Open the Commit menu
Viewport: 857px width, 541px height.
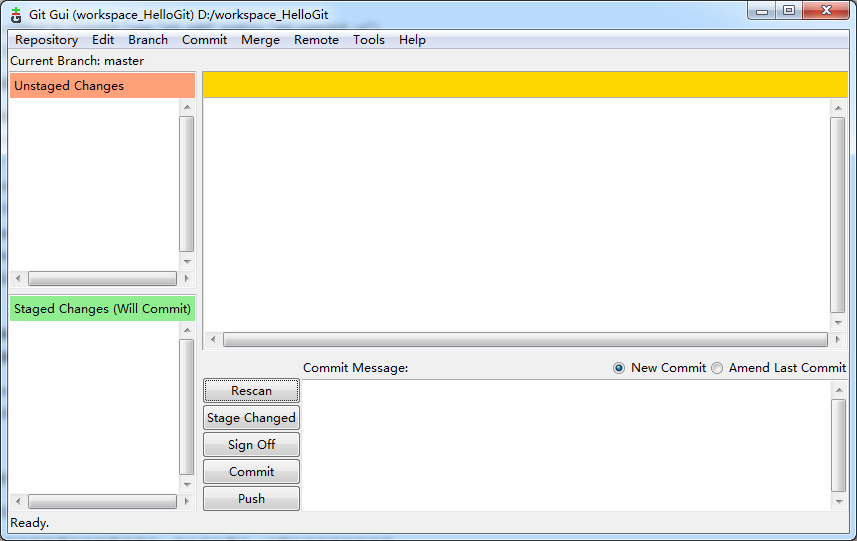tap(204, 40)
